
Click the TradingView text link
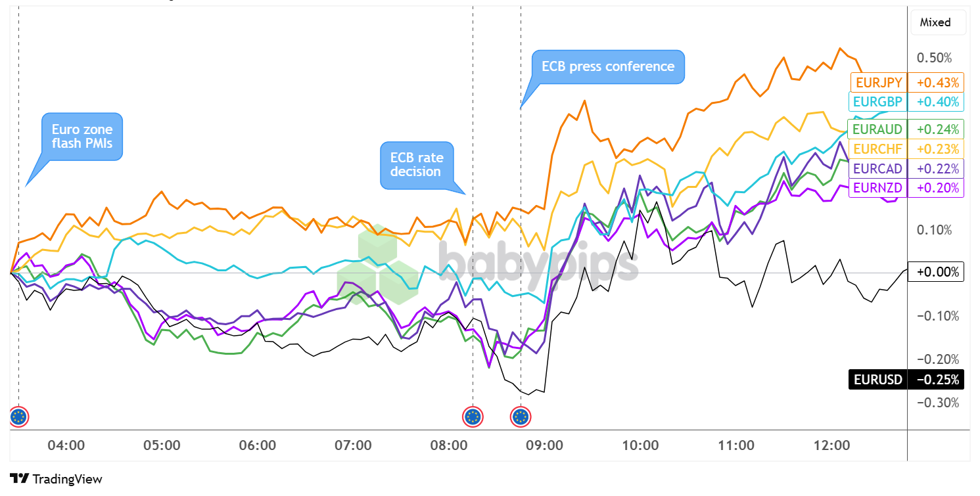click(67, 479)
